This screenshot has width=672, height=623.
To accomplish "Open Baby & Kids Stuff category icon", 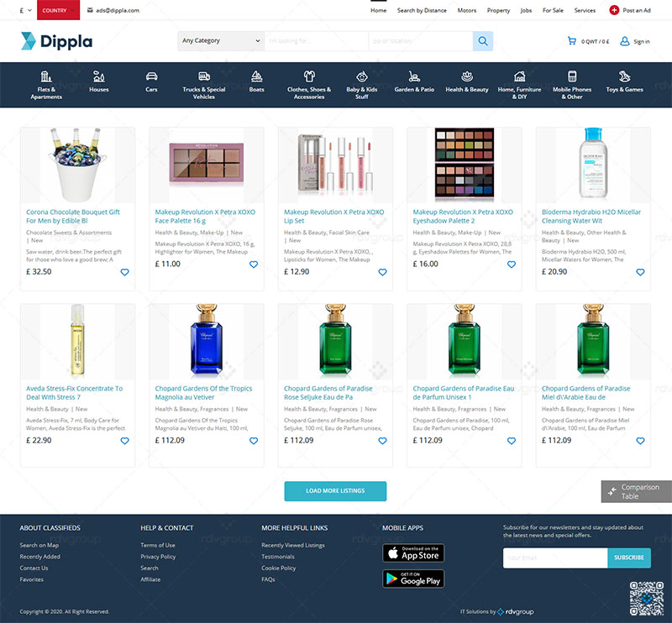I will tap(362, 76).
